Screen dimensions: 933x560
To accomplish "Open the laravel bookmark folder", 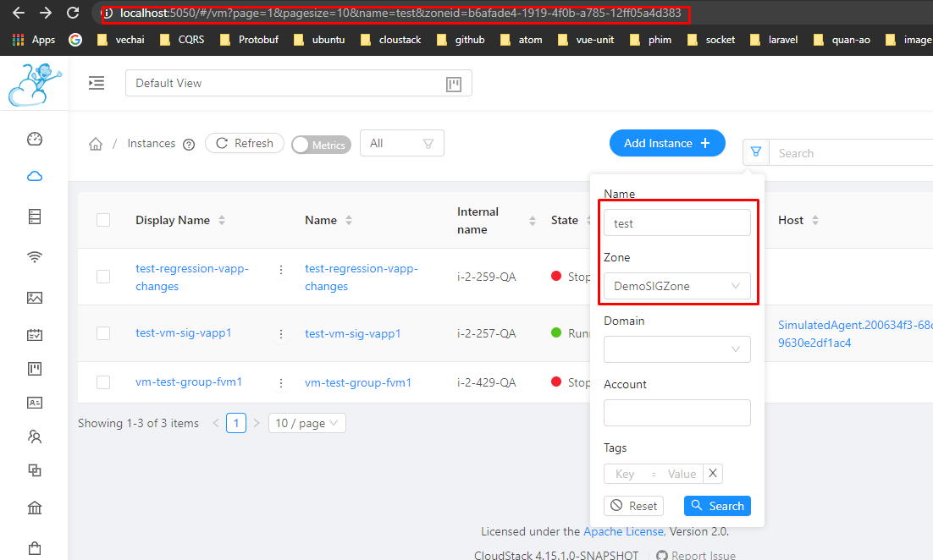I will 774,40.
